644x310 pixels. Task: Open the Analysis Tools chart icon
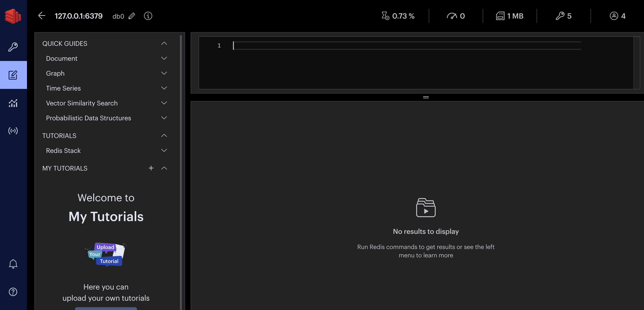pos(13,103)
